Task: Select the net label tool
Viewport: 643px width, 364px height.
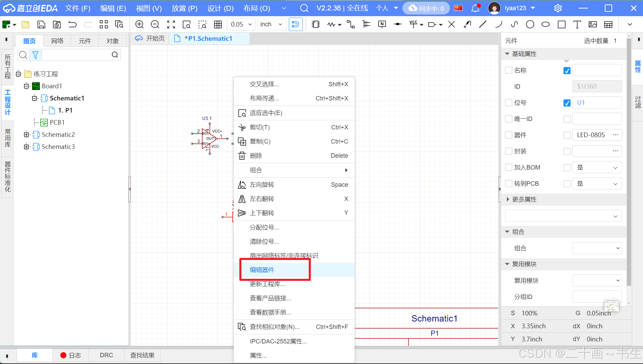Action: pyautogui.click(x=382, y=24)
